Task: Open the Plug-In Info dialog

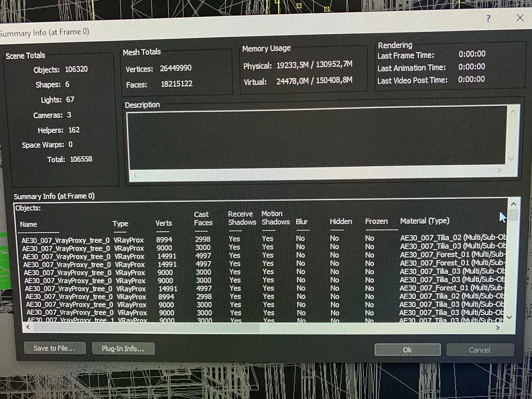Action: [x=123, y=349]
